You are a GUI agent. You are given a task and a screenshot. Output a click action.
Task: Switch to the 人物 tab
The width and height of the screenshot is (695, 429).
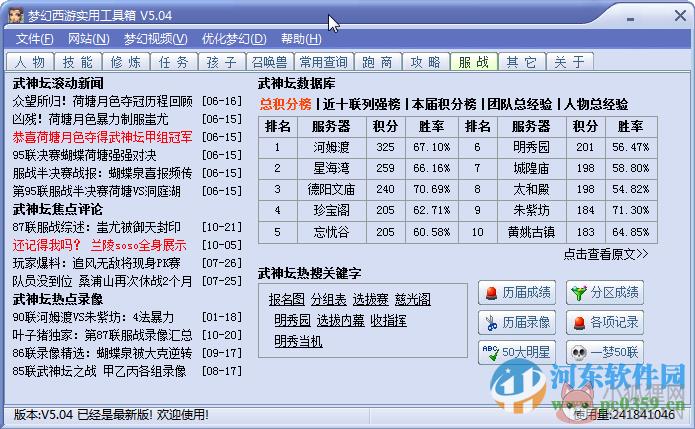[30, 62]
